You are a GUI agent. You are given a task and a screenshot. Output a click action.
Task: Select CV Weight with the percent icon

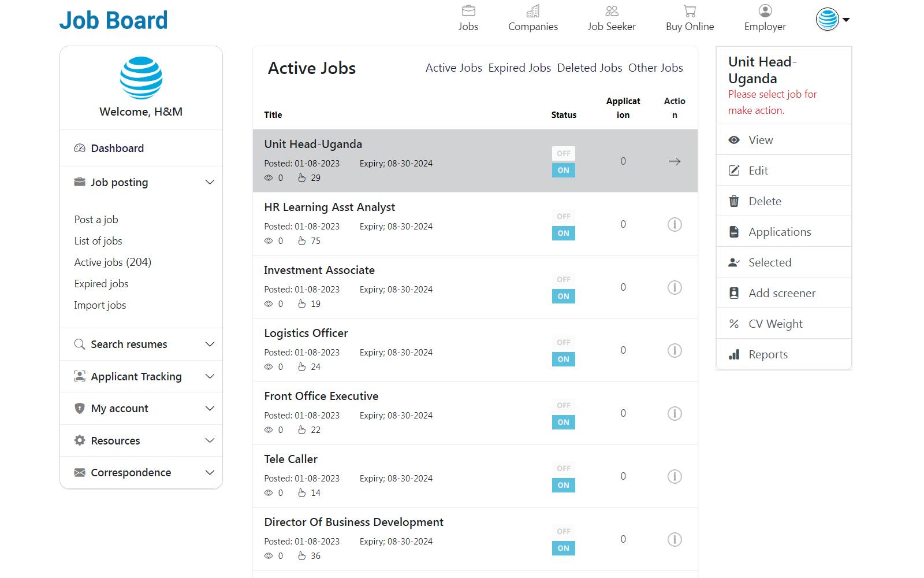coord(734,323)
